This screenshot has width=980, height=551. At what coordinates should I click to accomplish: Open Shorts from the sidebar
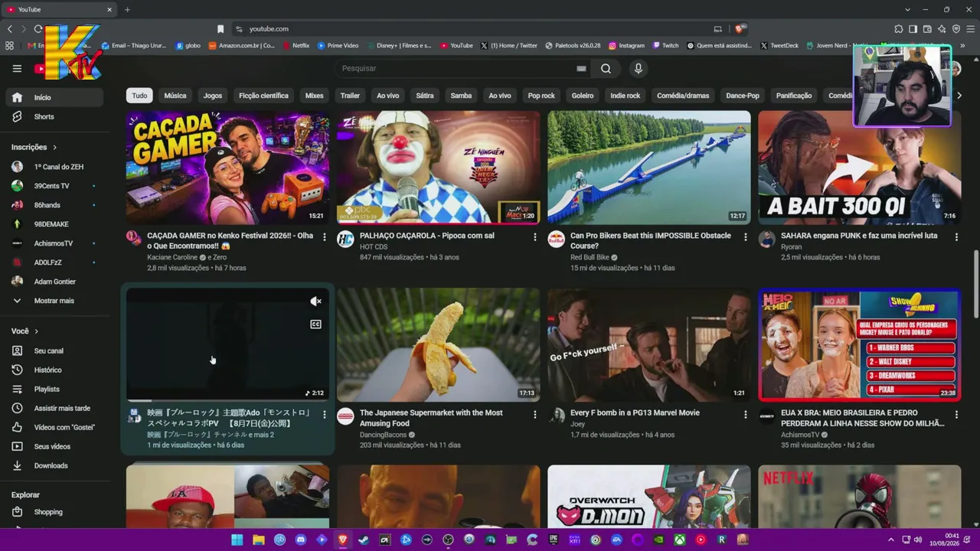click(x=54, y=116)
